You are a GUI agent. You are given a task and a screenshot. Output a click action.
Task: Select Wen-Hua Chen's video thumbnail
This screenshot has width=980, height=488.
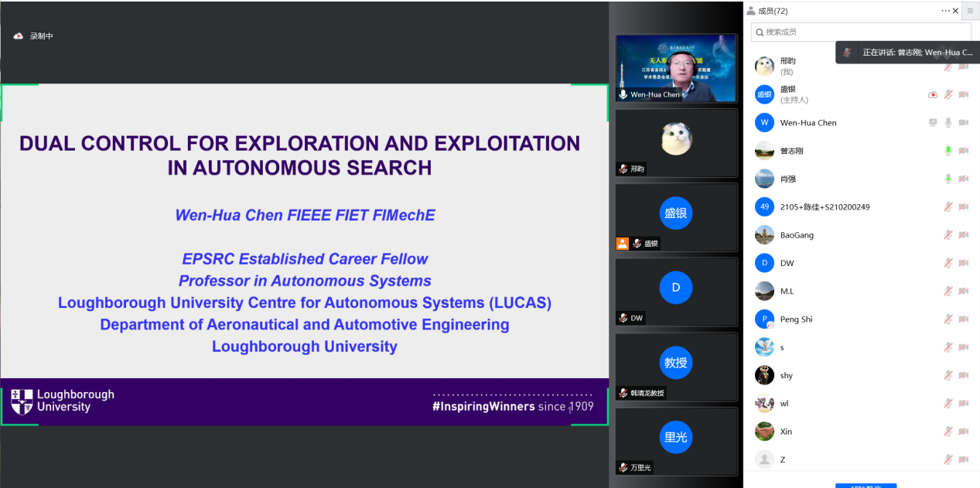pyautogui.click(x=676, y=68)
